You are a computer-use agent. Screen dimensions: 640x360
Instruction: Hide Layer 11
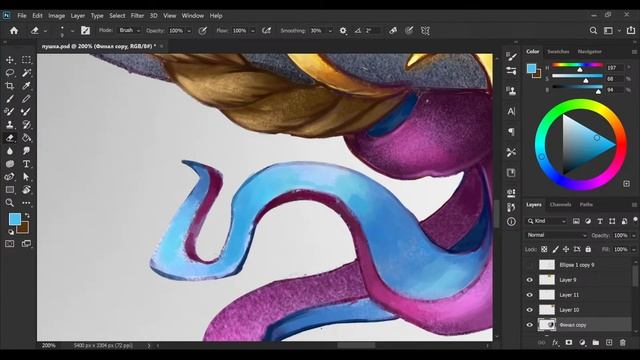[x=530, y=295]
